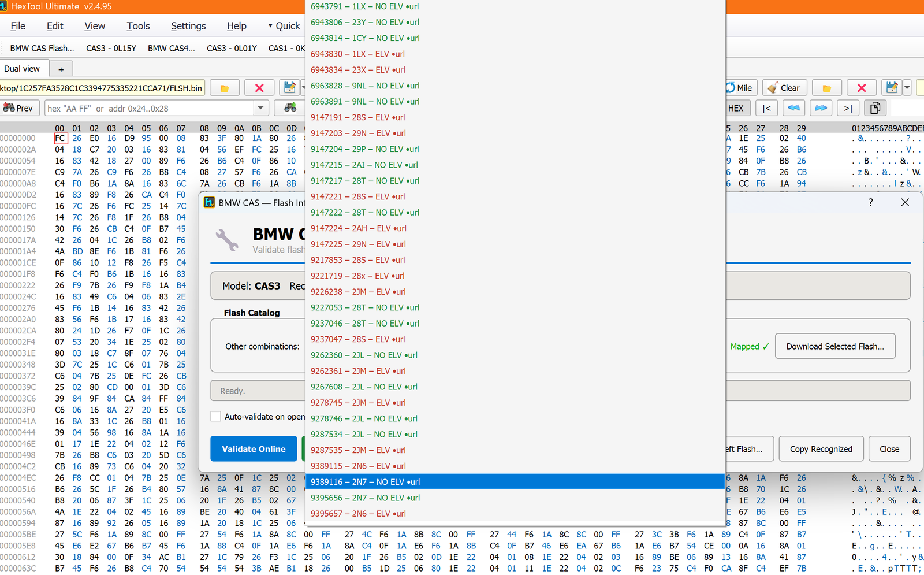Image resolution: width=924 pixels, height=575 pixels.
Task: Enable Auto-validate on open checkbox
Action: click(216, 417)
